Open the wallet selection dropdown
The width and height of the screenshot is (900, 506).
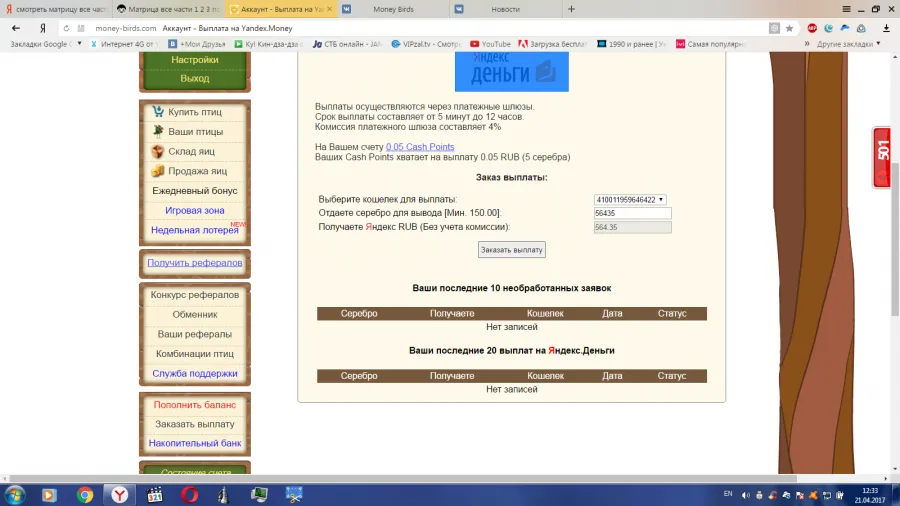630,200
